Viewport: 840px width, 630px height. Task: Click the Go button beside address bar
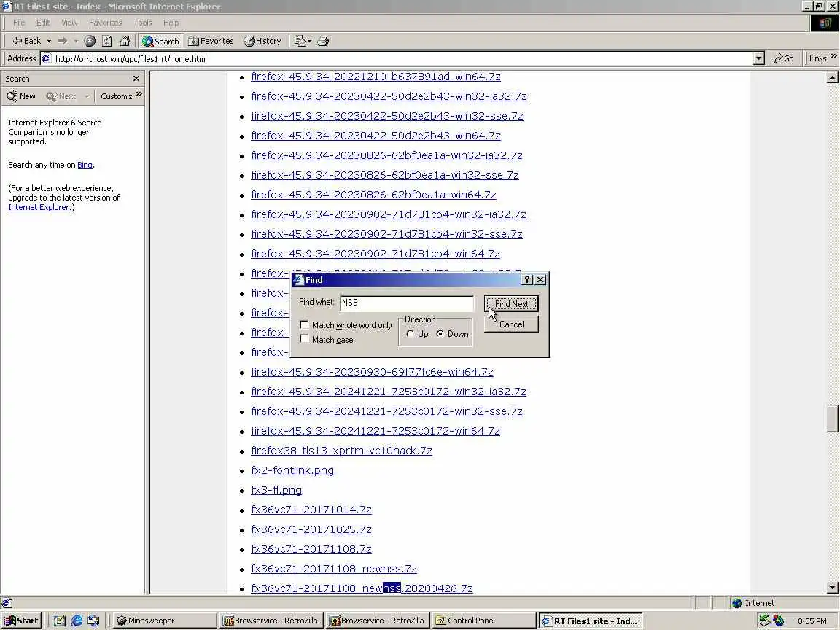[x=783, y=58]
